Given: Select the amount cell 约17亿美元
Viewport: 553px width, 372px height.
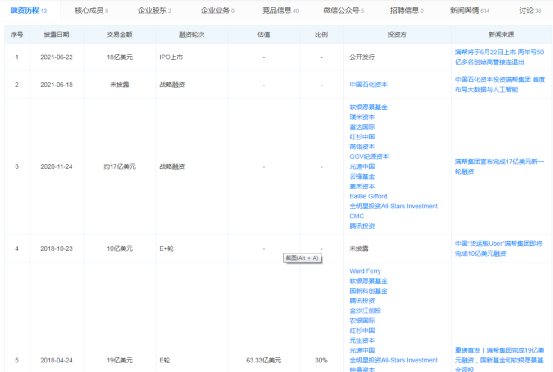Looking at the screenshot, I should (120, 166).
